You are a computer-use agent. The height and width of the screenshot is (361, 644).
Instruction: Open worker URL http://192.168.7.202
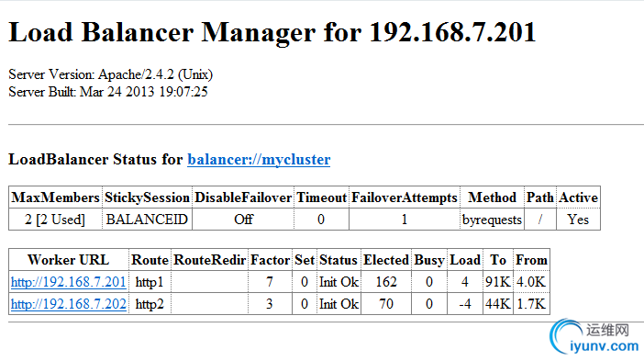pos(68,304)
